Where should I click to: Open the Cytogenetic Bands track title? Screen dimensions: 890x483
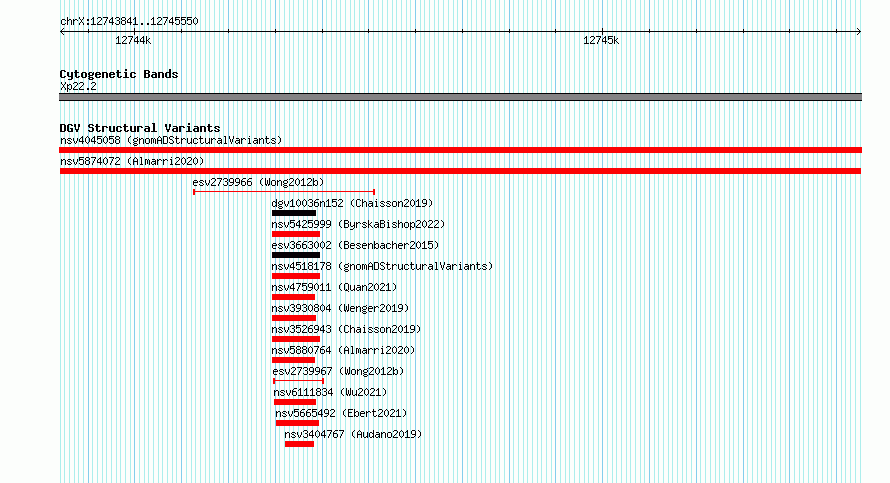(119, 74)
